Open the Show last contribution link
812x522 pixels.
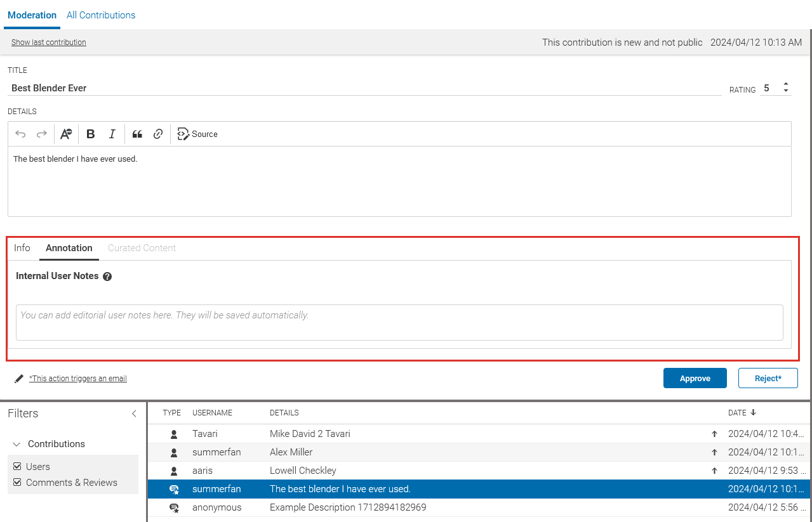click(x=49, y=42)
